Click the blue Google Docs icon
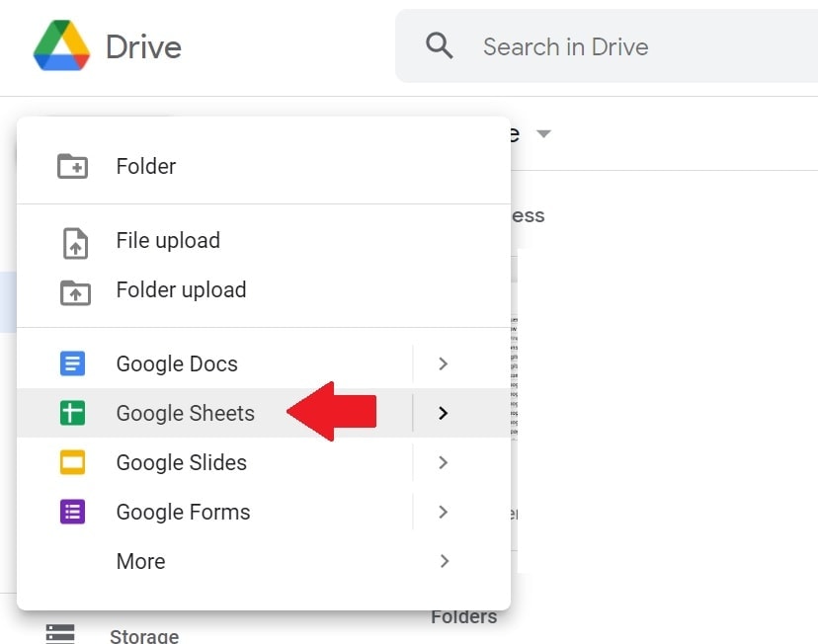The width and height of the screenshot is (818, 644). click(72, 363)
